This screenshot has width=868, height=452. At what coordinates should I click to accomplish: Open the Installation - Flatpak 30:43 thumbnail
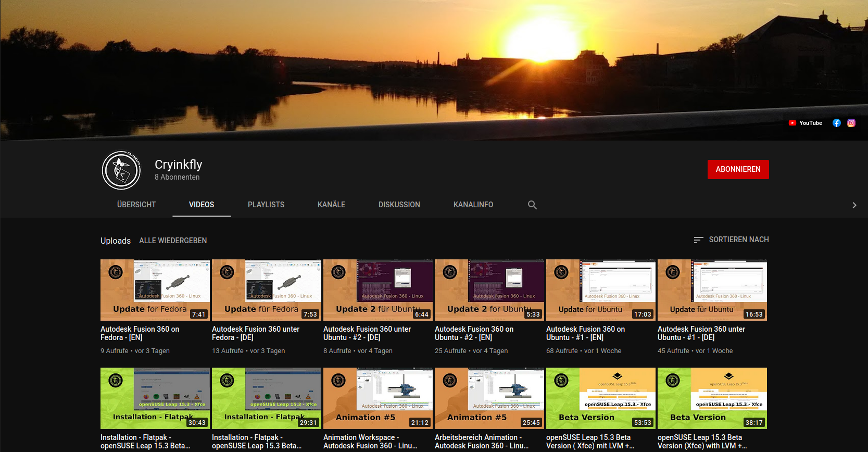pos(155,398)
